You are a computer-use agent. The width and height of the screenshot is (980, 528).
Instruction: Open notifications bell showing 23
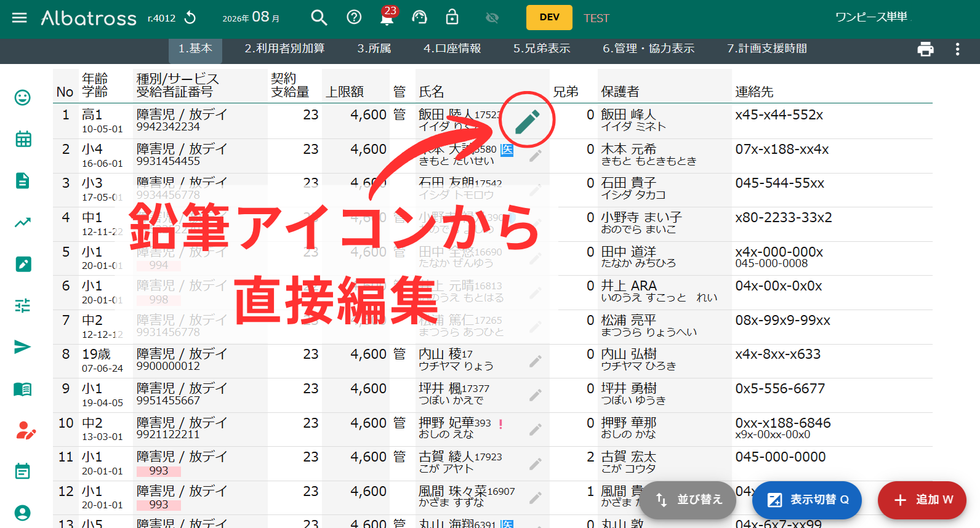[387, 17]
